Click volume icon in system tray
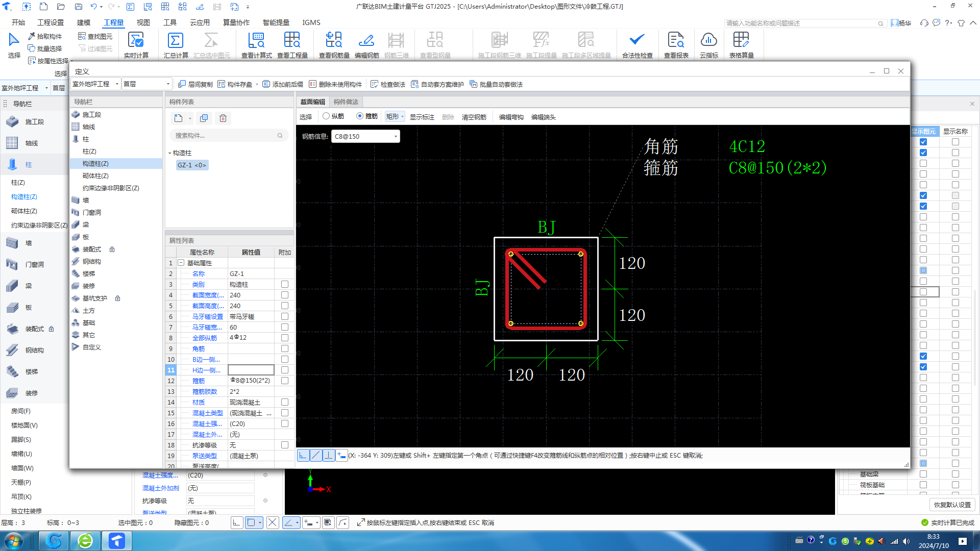The image size is (980, 551). click(906, 541)
